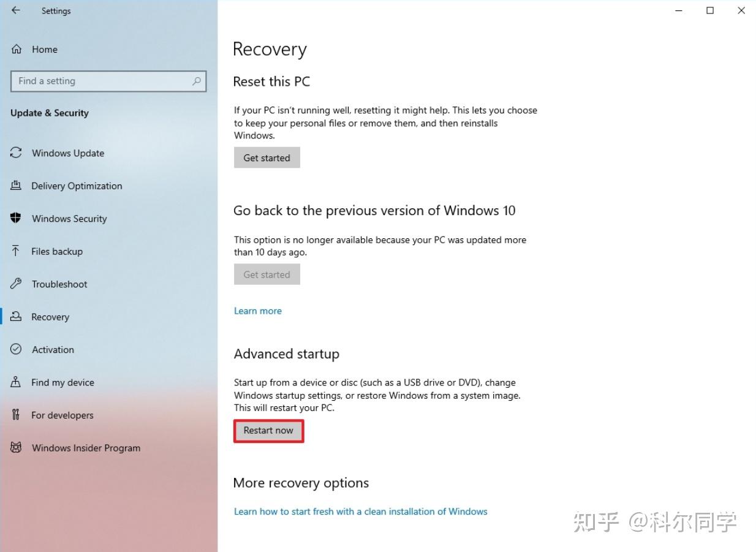Select the Windows Insider Program icon
756x552 pixels.
coord(16,448)
